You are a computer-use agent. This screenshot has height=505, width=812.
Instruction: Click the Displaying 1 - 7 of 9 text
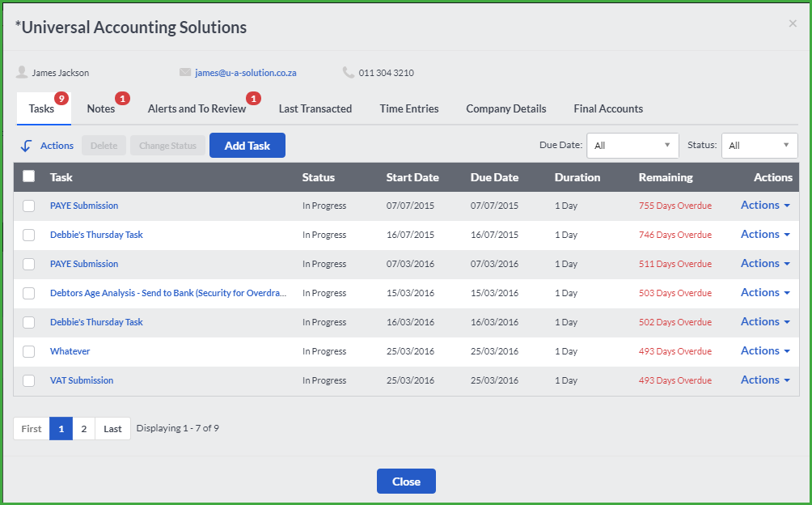pyautogui.click(x=178, y=428)
